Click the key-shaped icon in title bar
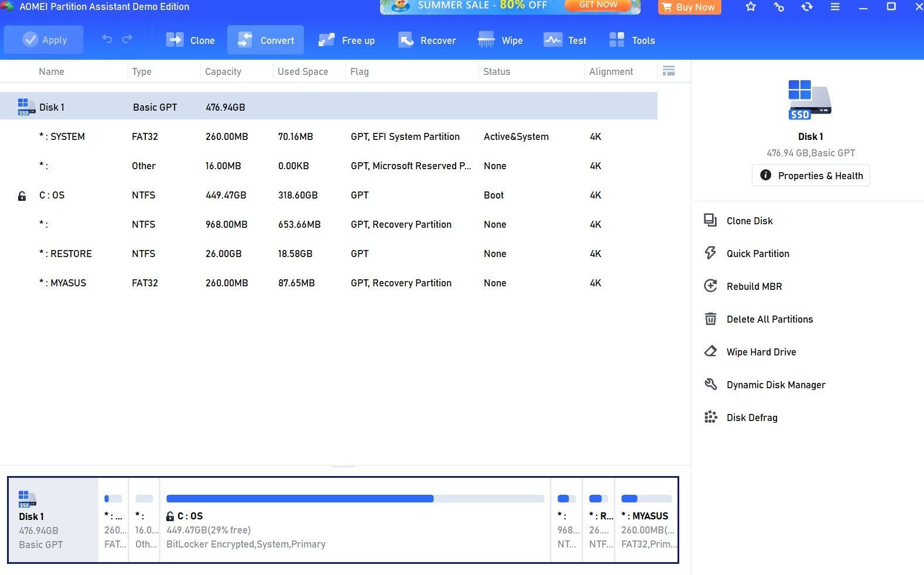 pyautogui.click(x=779, y=7)
